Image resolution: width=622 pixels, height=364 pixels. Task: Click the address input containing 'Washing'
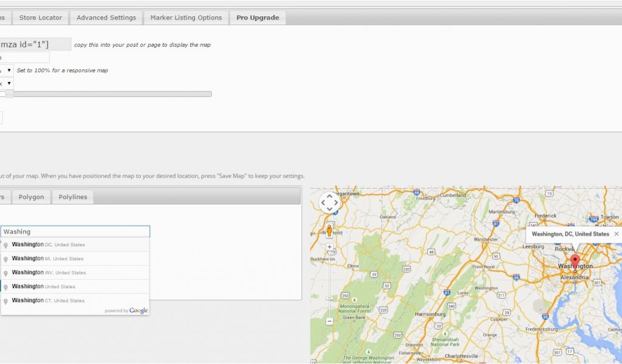pos(75,232)
